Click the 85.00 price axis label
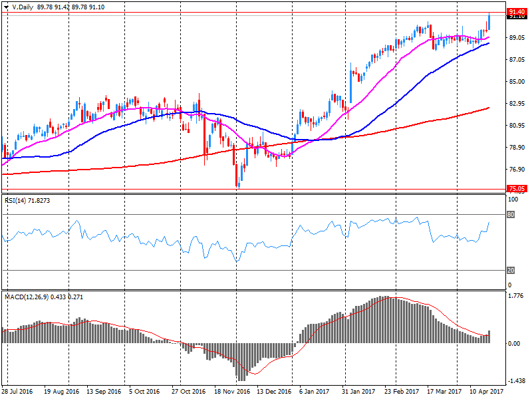The image size is (532, 399). pyautogui.click(x=516, y=82)
